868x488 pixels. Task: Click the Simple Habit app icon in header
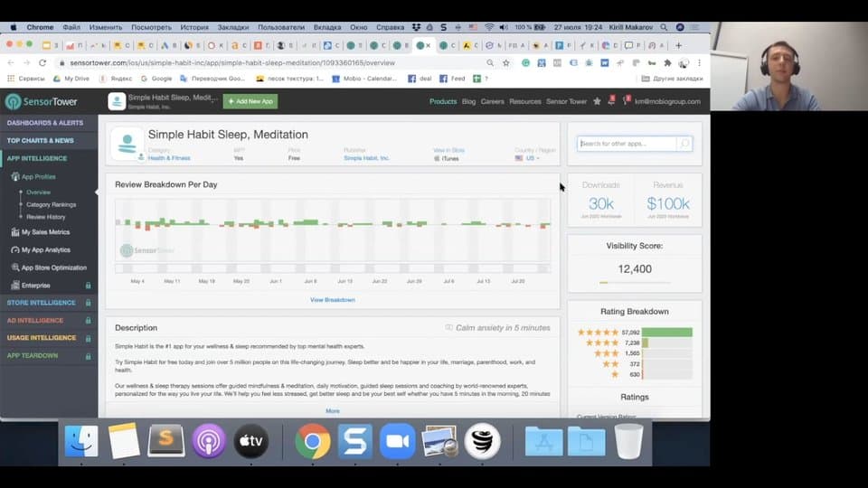point(117,101)
